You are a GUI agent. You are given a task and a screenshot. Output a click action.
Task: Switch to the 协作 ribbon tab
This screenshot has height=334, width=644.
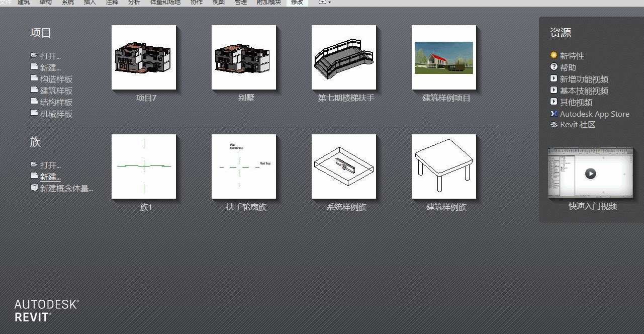pos(197,3)
